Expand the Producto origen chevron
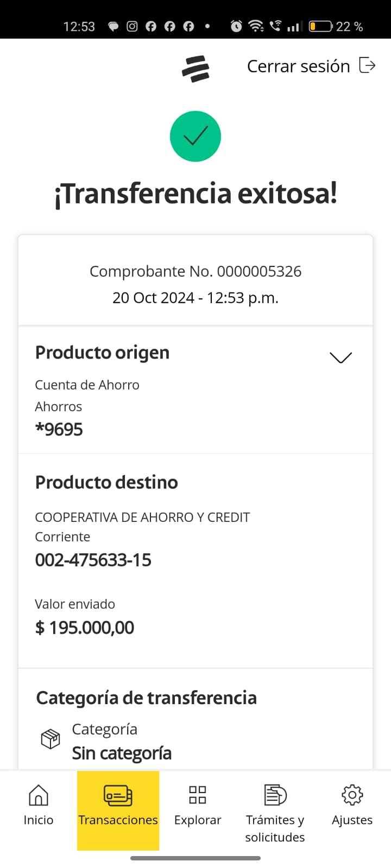 [340, 357]
